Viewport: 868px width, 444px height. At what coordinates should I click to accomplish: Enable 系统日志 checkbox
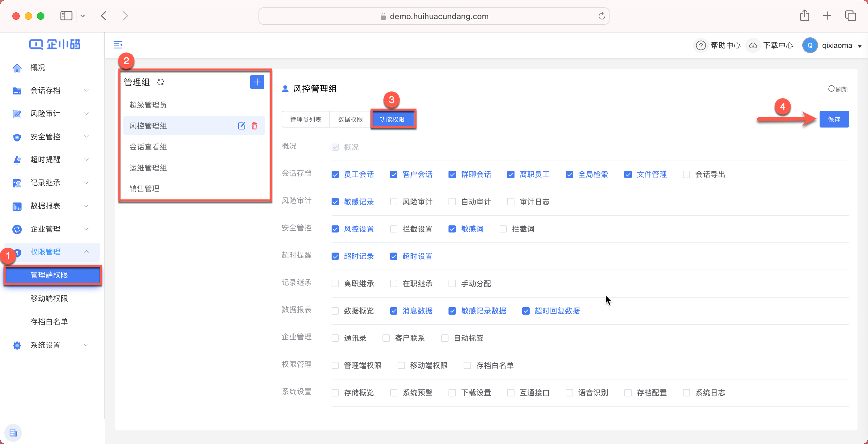point(686,393)
